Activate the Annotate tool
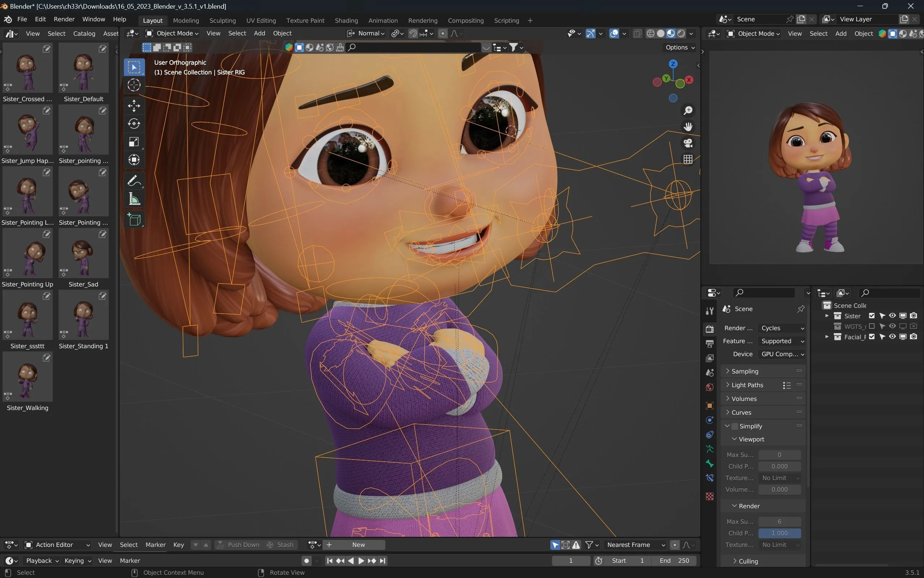The height and width of the screenshot is (578, 924). pyautogui.click(x=134, y=180)
